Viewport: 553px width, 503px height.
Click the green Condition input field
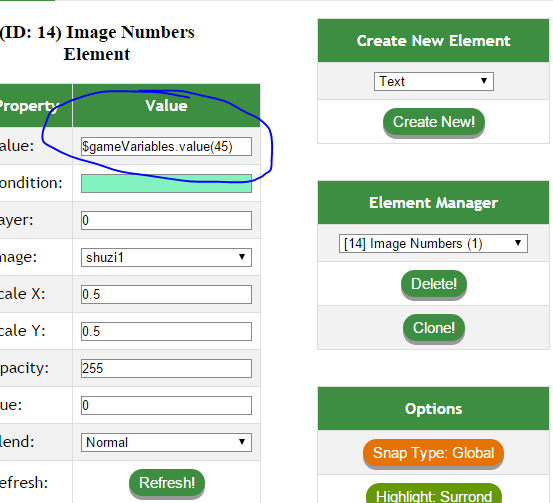pos(166,183)
